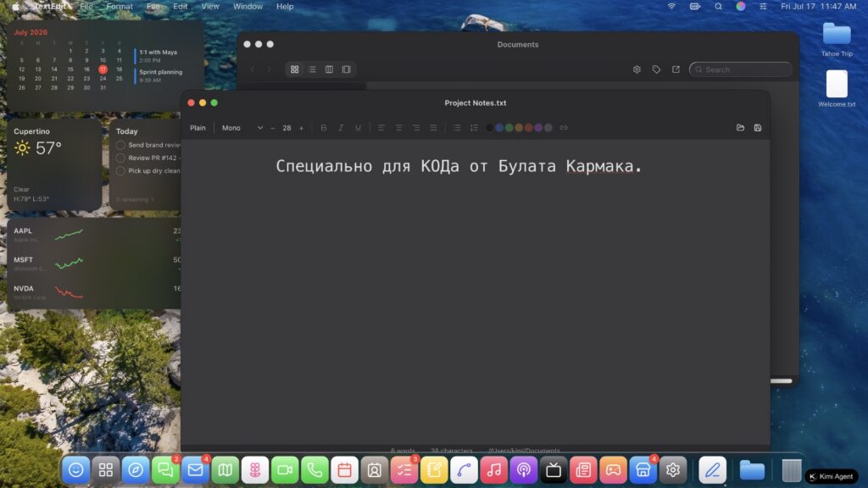
Task: Align text right in Project Notes
Action: [415, 128]
